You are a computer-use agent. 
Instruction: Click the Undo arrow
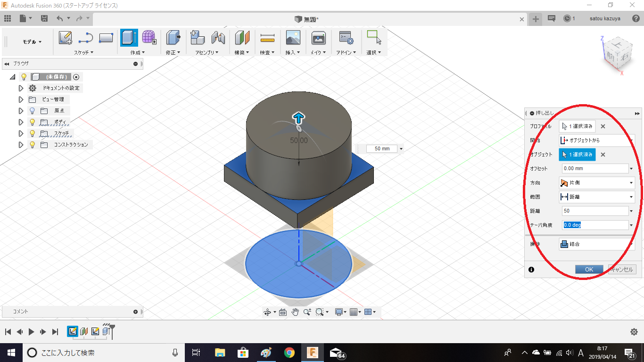coord(59,18)
